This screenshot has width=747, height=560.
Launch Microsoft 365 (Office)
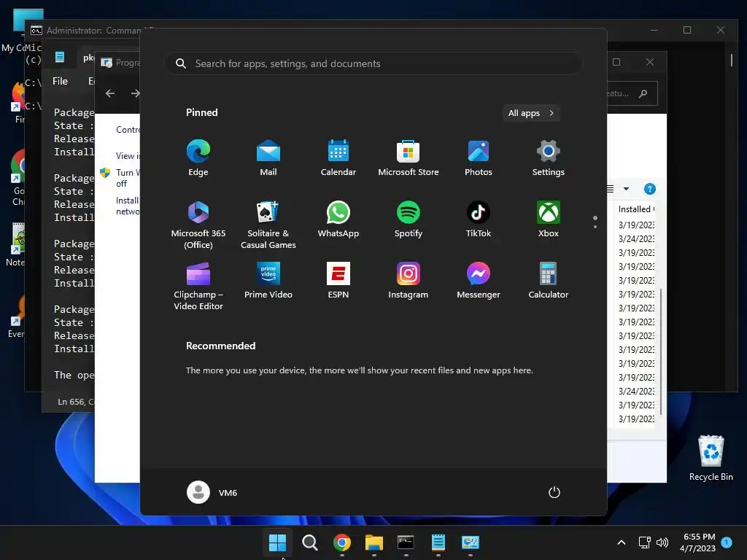(x=198, y=225)
